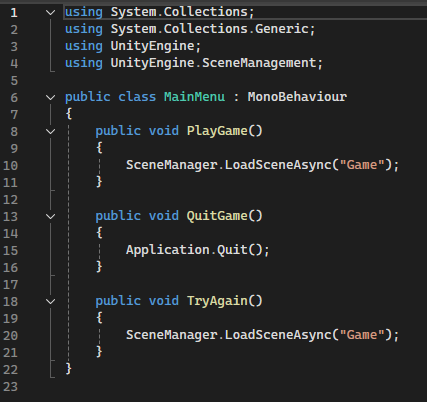
Task: Collapse the using directives block at line 1
Action: click(x=50, y=13)
